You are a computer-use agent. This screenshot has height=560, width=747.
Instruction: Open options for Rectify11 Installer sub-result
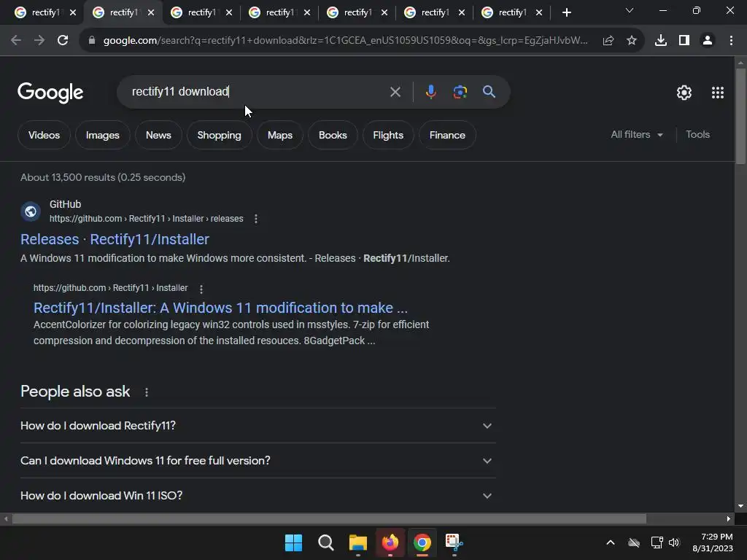coord(201,289)
